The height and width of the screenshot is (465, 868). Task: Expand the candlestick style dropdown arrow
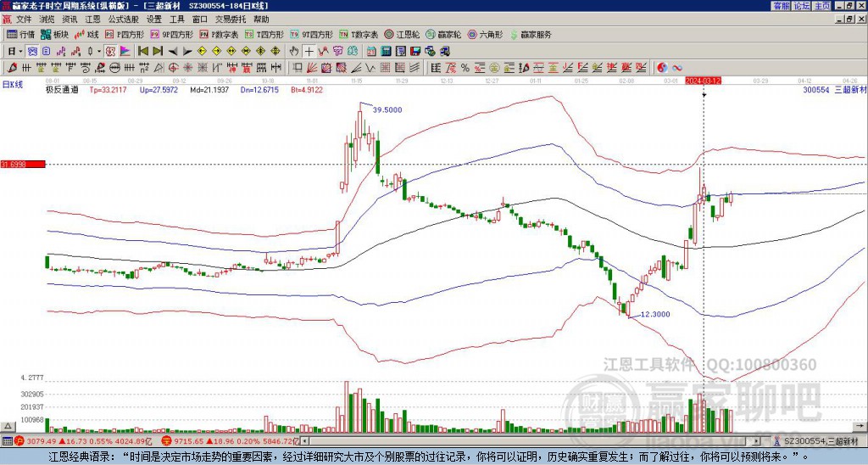pyautogui.click(x=99, y=52)
